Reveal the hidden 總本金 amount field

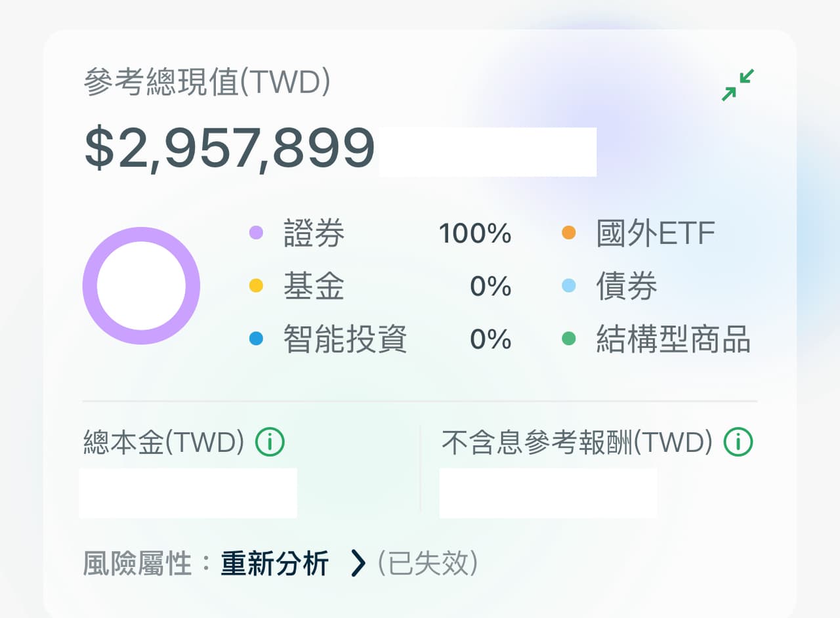pyautogui.click(x=188, y=493)
